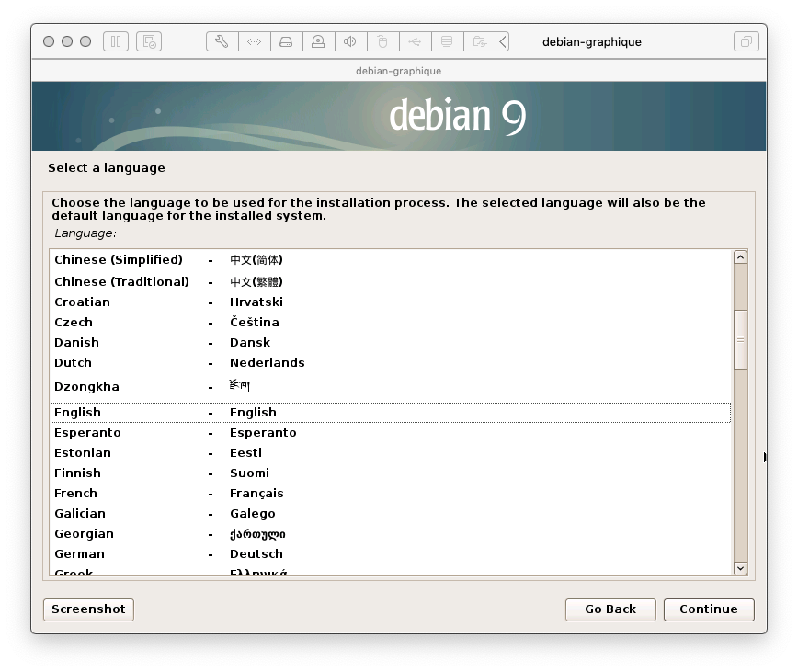
Task: Click the language list down arrow
Action: pos(740,568)
